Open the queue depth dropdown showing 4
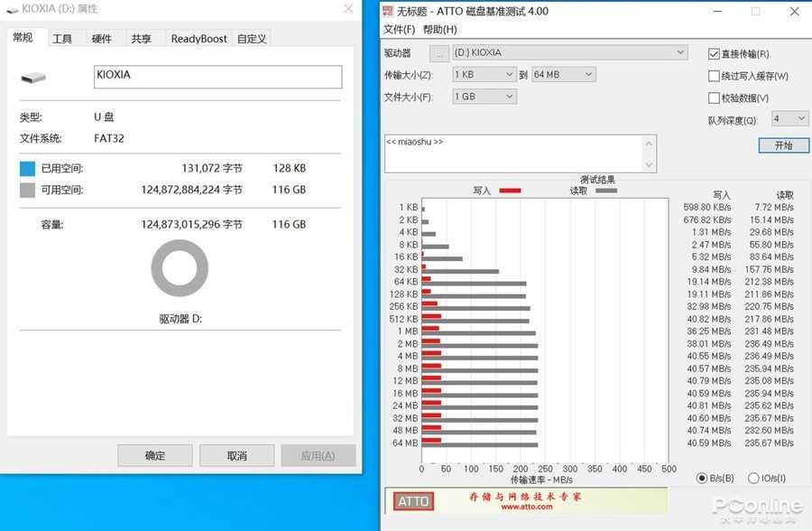 click(789, 118)
